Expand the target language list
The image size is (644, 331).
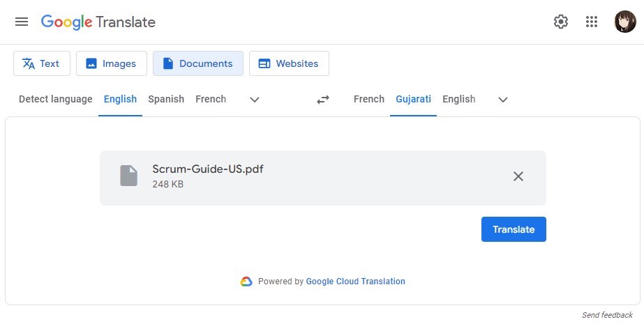pos(503,100)
